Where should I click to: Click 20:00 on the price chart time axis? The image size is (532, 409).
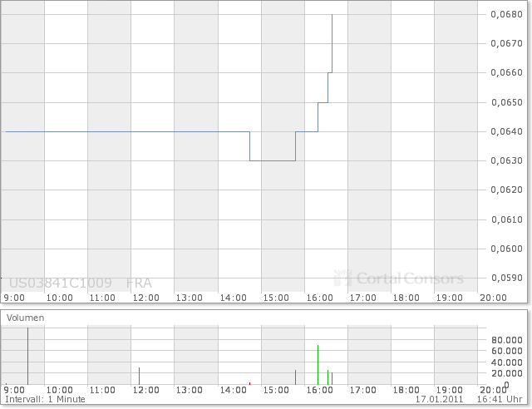coord(493,298)
